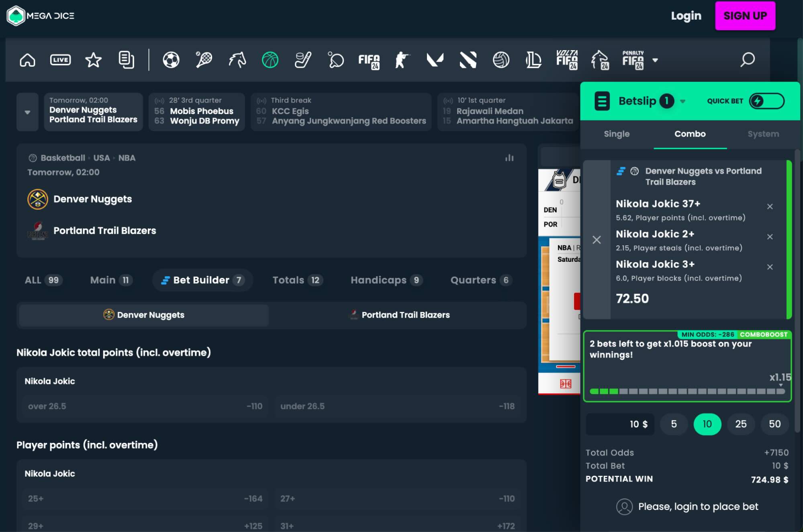
Task: View favorites via the star icon
Action: click(93, 60)
